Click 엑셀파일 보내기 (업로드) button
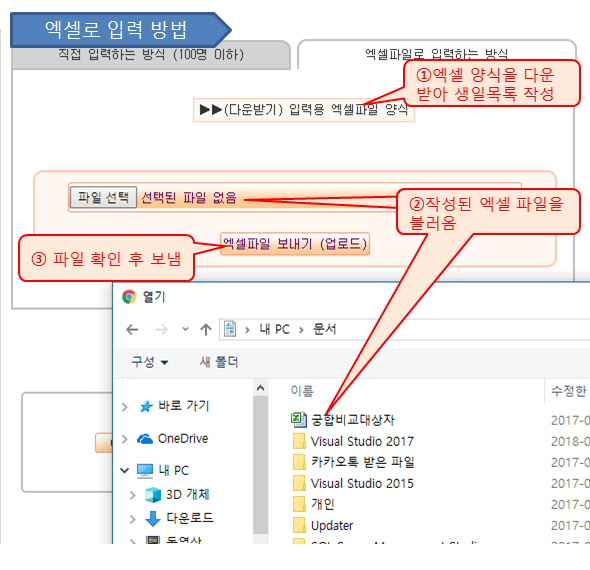 295,244
